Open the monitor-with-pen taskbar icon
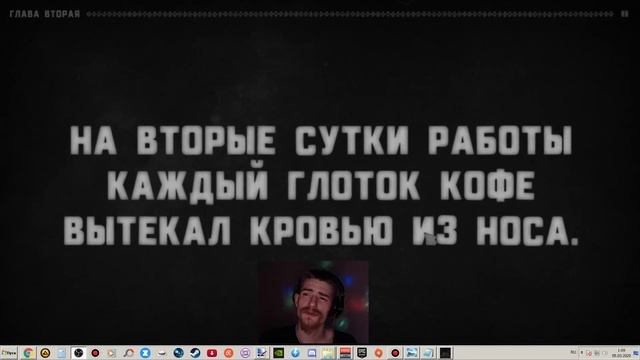Image resolution: width=640 pixels, height=360 pixels. [262, 353]
